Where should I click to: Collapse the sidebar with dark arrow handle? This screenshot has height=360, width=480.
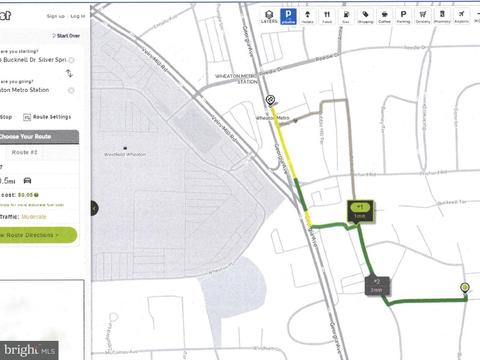94,208
